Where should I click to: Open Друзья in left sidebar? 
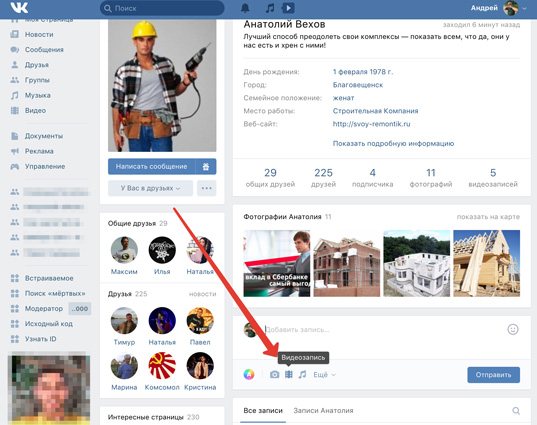(37, 65)
